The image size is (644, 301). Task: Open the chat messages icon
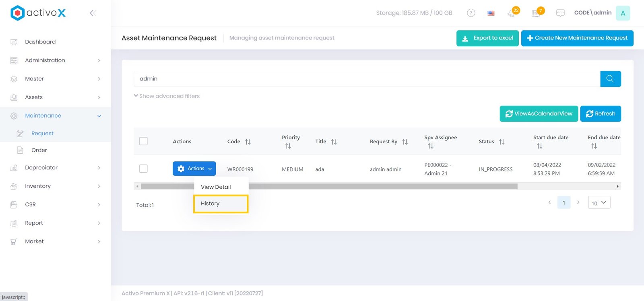click(560, 13)
